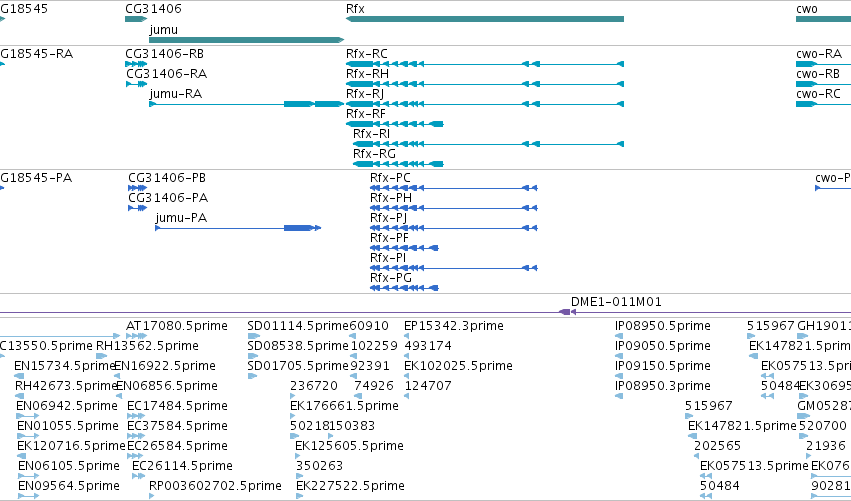Click the EN06942.5prime EST label
Image resolution: width=851 pixels, height=501 pixels.
coord(67,406)
